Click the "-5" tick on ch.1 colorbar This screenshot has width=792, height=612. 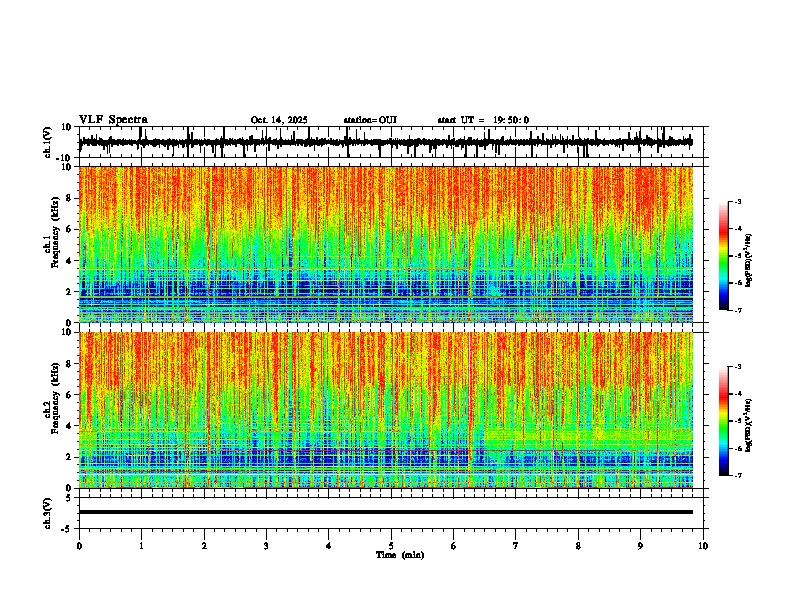coord(738,256)
